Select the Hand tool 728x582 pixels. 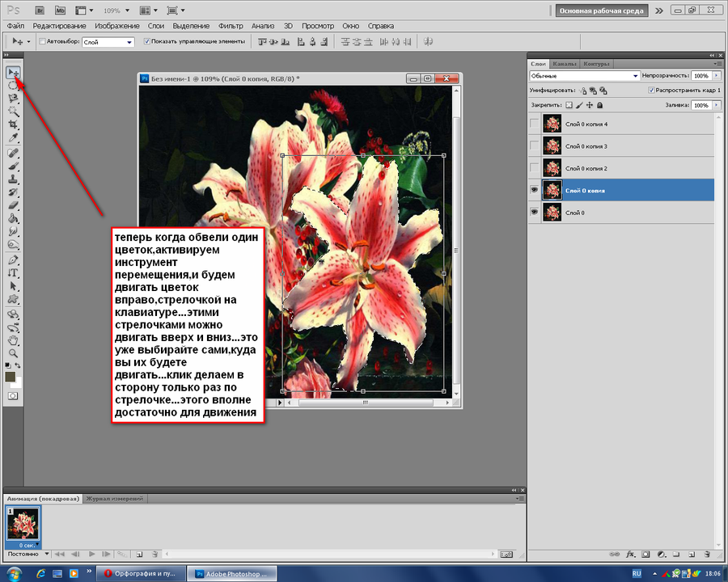pos(13,340)
